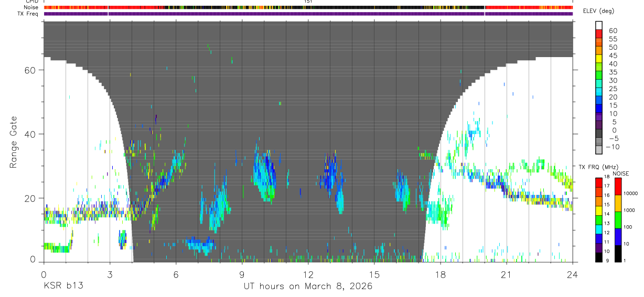Click the NOISE scale value 100

tap(629, 227)
